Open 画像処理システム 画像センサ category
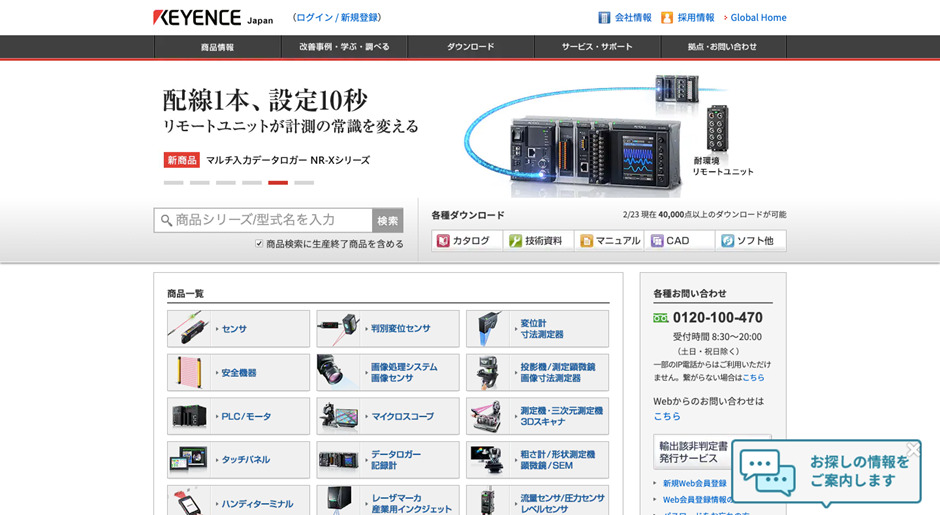Screen dimensions: 940x515 click(x=388, y=372)
